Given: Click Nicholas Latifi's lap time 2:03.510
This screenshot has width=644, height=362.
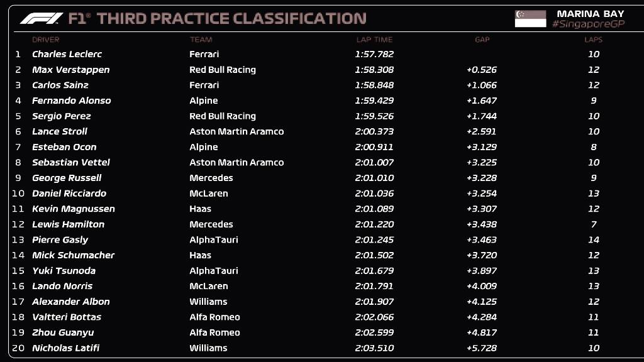Looking at the screenshot, I should (x=374, y=348).
